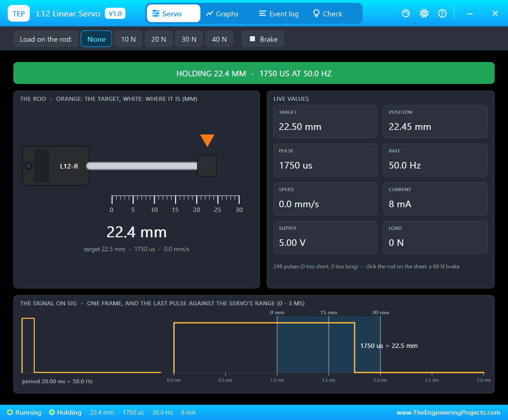The height and width of the screenshot is (420, 508).
Task: Click the TEP logo badge
Action: pyautogui.click(x=19, y=13)
